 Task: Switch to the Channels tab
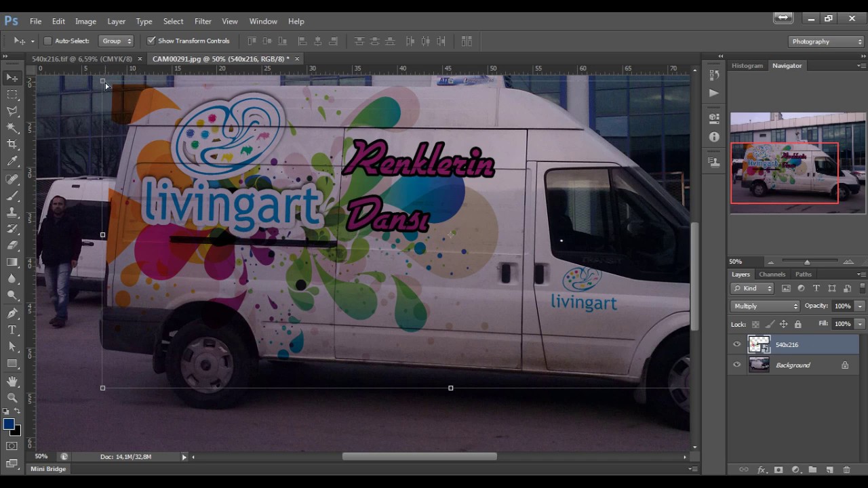pos(772,274)
